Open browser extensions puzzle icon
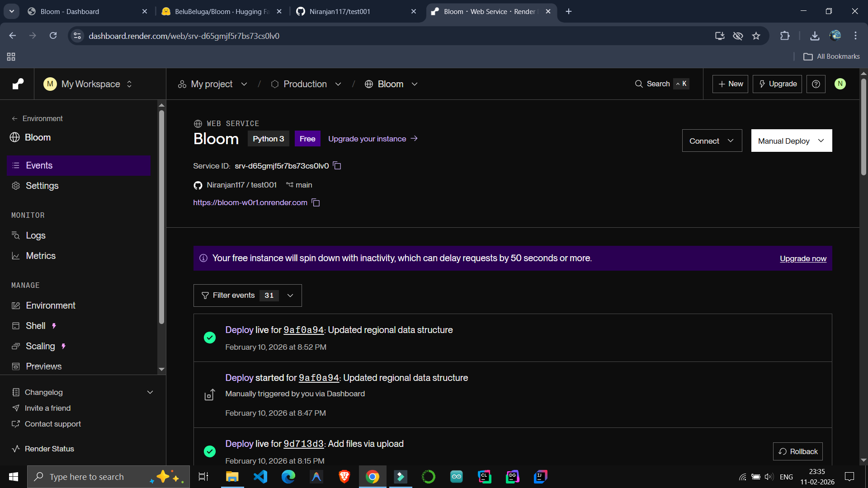868x488 pixels. click(x=785, y=36)
